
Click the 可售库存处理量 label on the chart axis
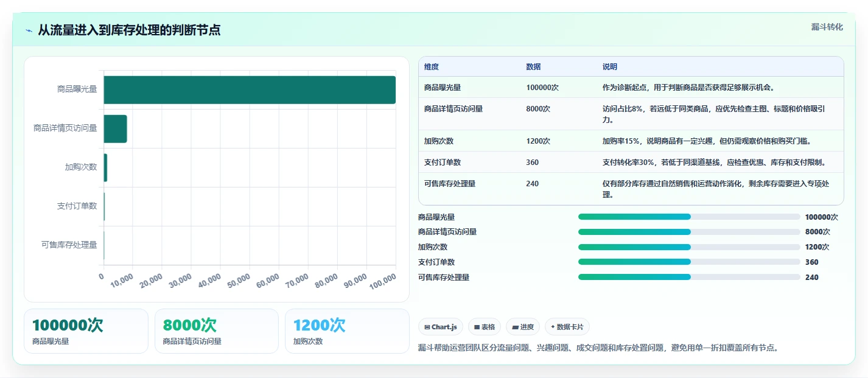69,245
